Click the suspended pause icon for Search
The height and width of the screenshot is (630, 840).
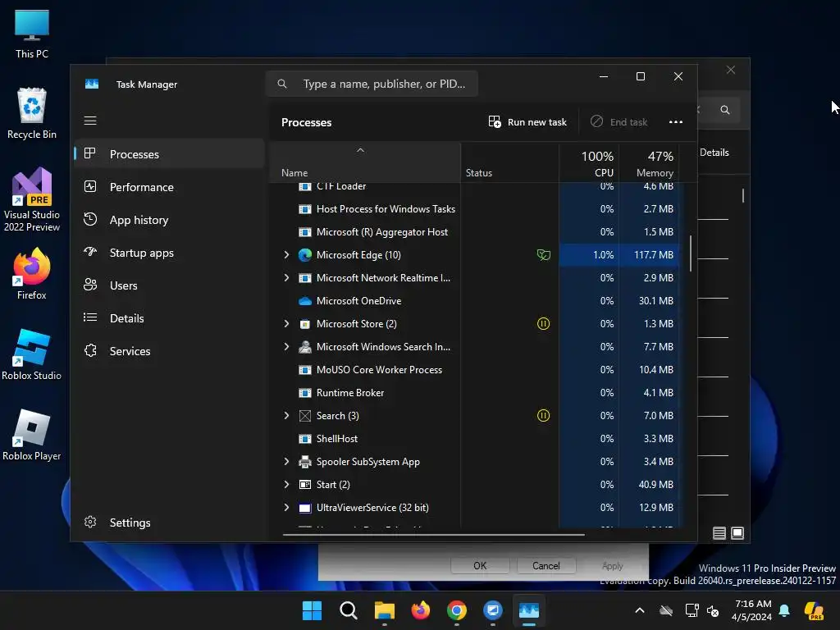click(543, 416)
